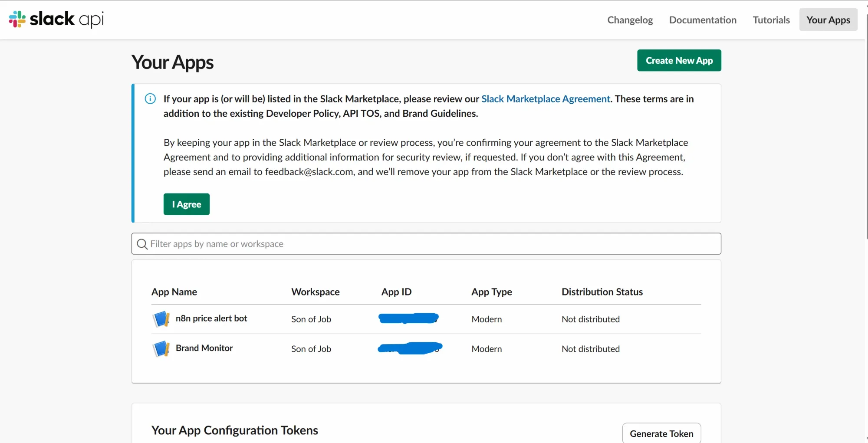The width and height of the screenshot is (868, 443).
Task: Click Son of Job in Brand Monitor row
Action: tap(311, 349)
